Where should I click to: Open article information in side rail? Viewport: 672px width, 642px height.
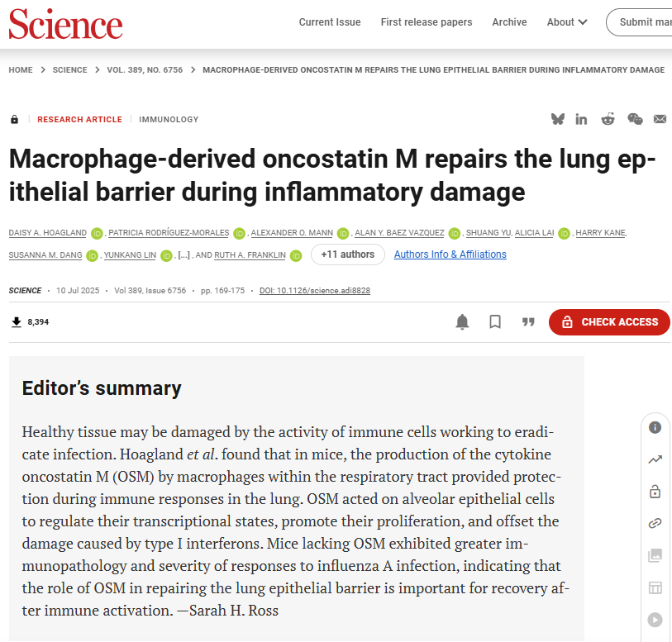(x=655, y=427)
